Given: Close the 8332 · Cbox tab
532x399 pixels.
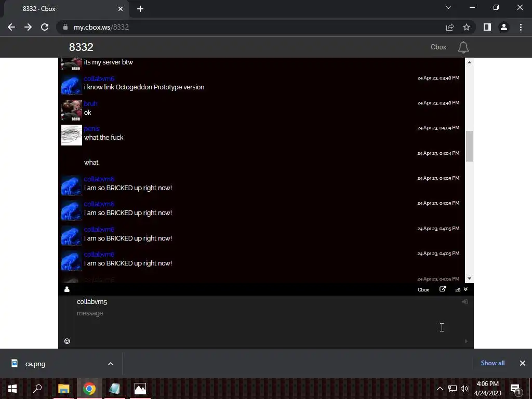Looking at the screenshot, I should click(x=121, y=9).
